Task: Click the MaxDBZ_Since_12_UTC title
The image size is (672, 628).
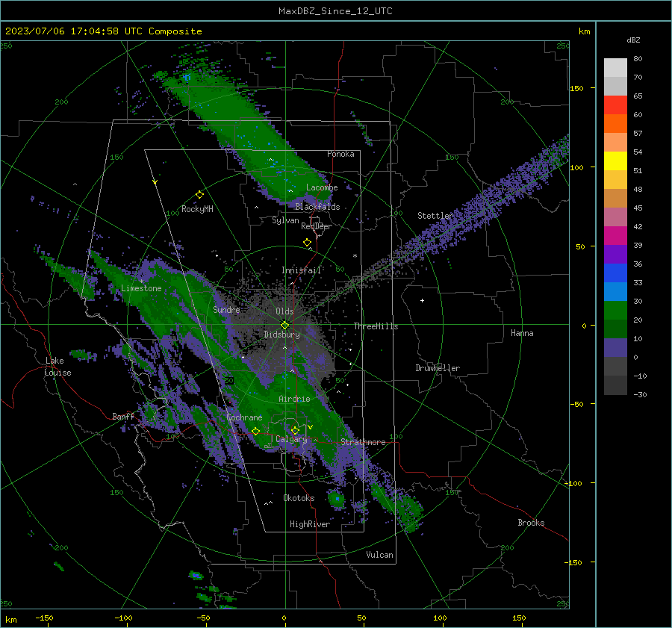Action: [x=335, y=11]
